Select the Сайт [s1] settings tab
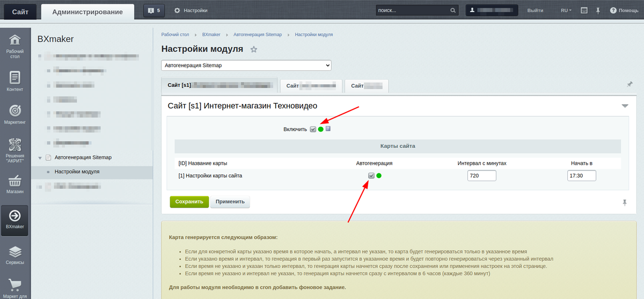 219,85
